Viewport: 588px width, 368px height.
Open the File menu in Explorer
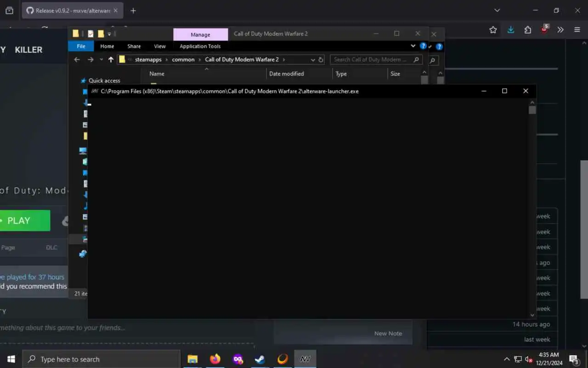(x=81, y=46)
